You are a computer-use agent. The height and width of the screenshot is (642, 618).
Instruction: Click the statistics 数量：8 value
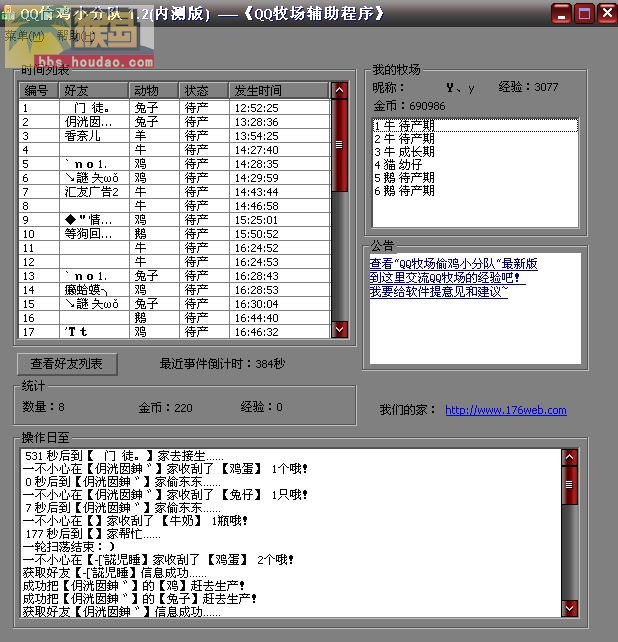[x=43, y=407]
